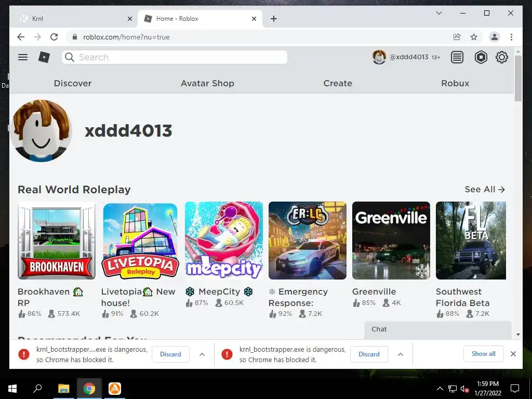Open the Chrome tab search chevron
Screen dimensions: 532x399
[x=438, y=13]
